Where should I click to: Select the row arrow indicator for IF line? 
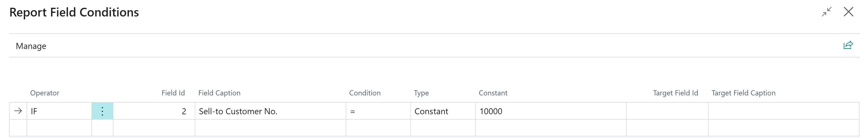pos(18,111)
